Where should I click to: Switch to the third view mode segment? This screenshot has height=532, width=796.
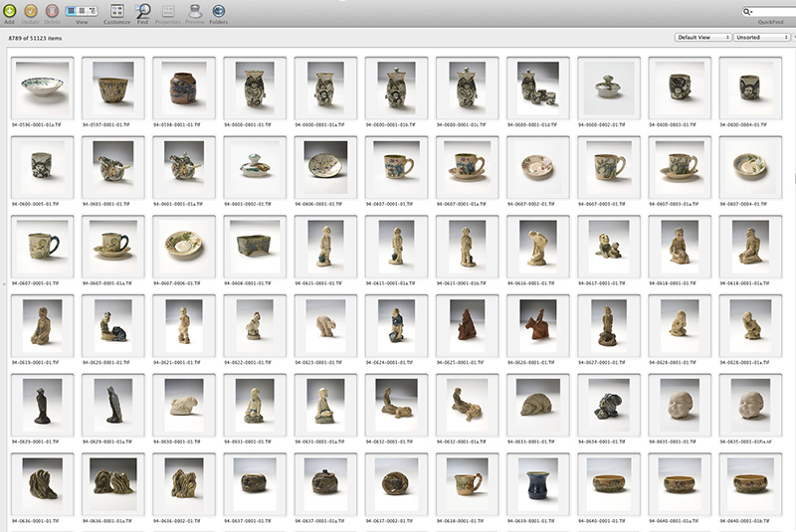click(x=92, y=10)
